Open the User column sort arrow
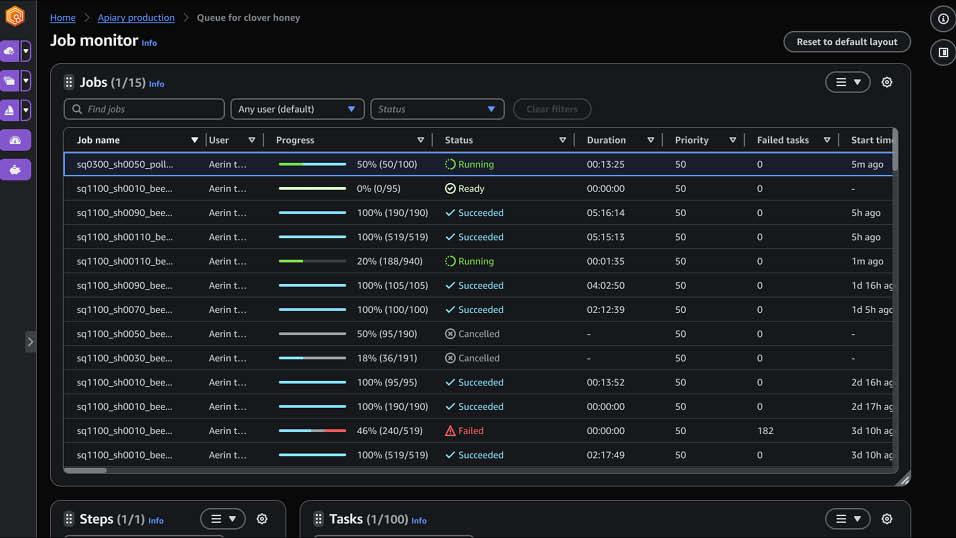The height and width of the screenshot is (538, 956). pos(252,140)
